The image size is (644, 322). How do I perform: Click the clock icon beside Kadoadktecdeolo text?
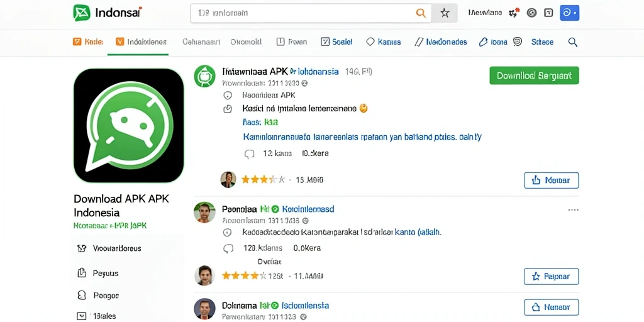[228, 233]
